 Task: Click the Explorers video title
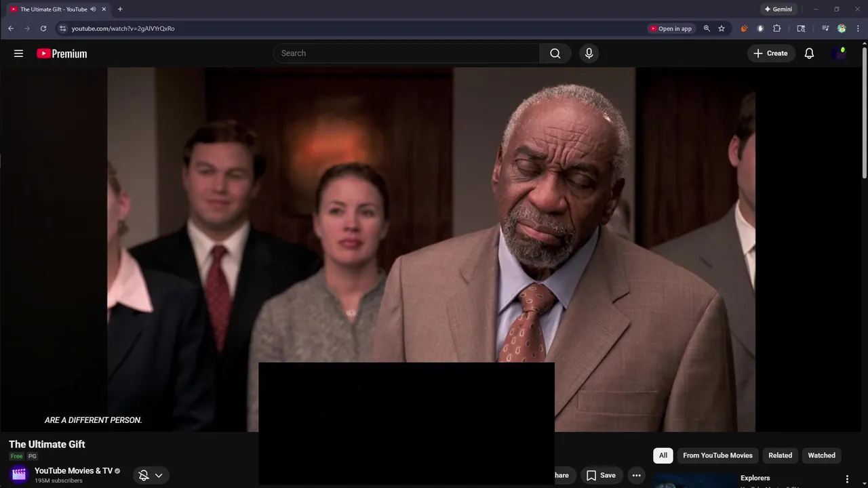click(755, 478)
